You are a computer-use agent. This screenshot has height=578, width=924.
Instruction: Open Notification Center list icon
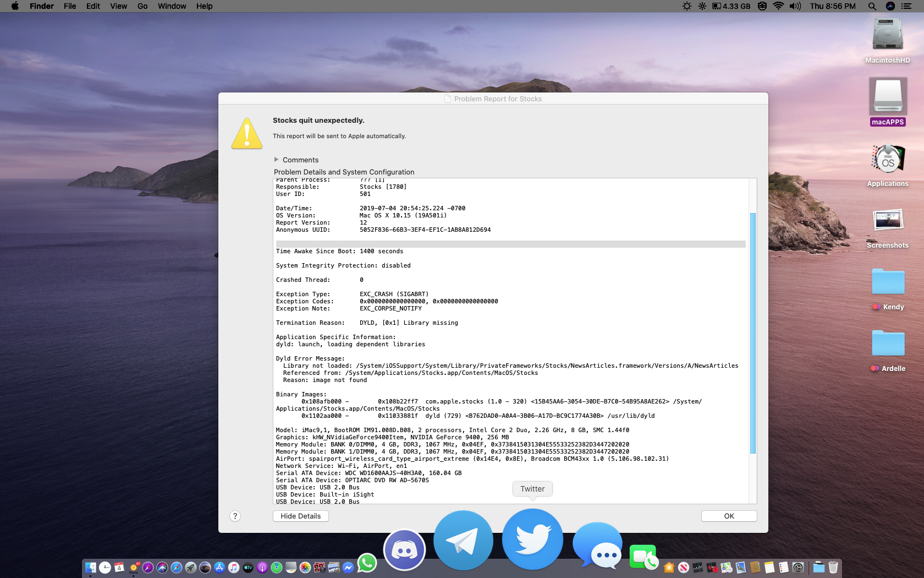(906, 6)
